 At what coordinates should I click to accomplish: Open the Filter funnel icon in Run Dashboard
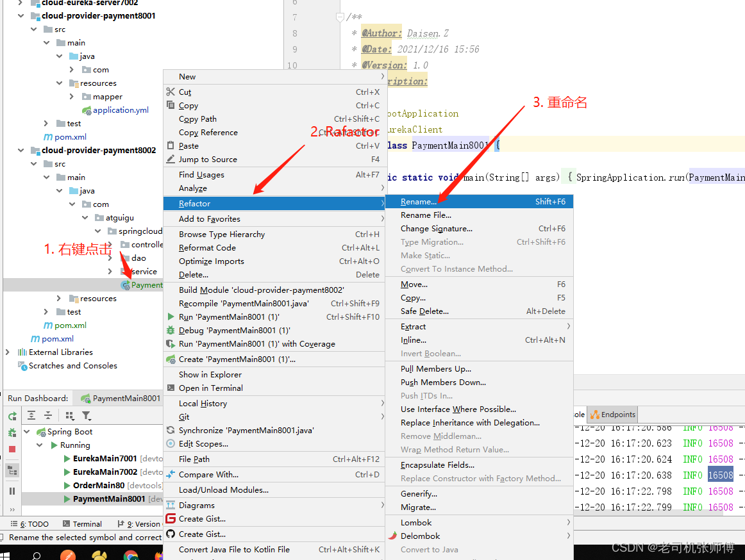point(87,416)
